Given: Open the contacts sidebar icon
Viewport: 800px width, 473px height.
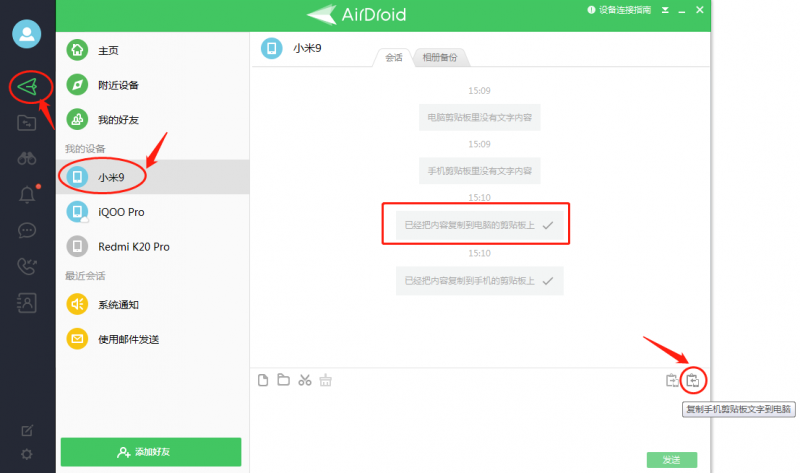Looking at the screenshot, I should [x=27, y=303].
